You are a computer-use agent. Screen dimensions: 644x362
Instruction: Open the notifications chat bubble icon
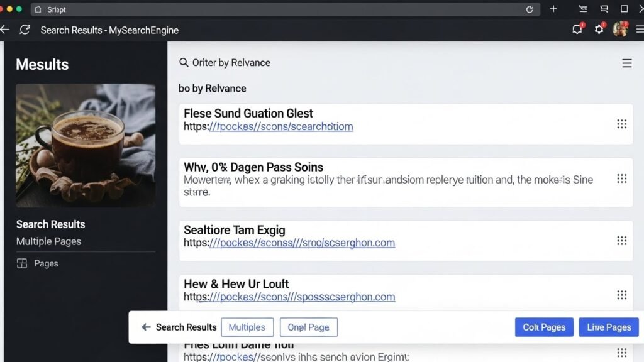click(577, 30)
